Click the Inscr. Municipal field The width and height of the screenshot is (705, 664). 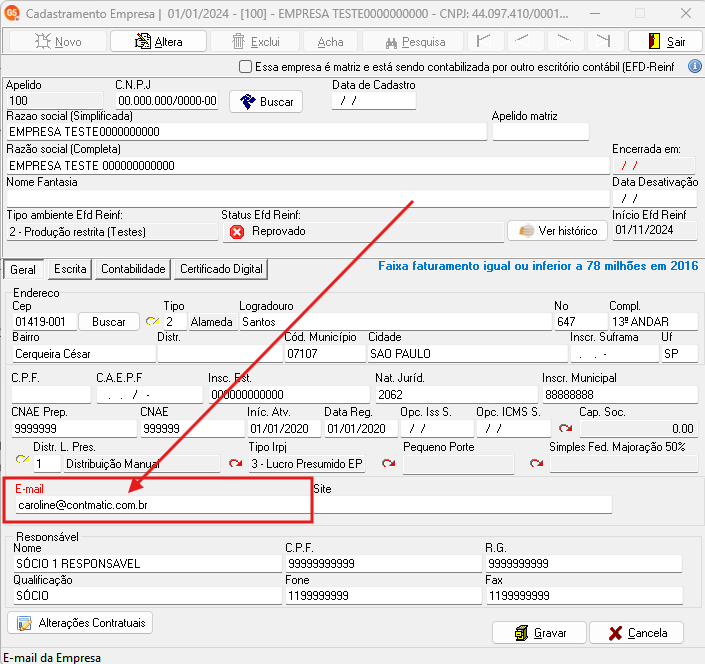(x=620, y=395)
